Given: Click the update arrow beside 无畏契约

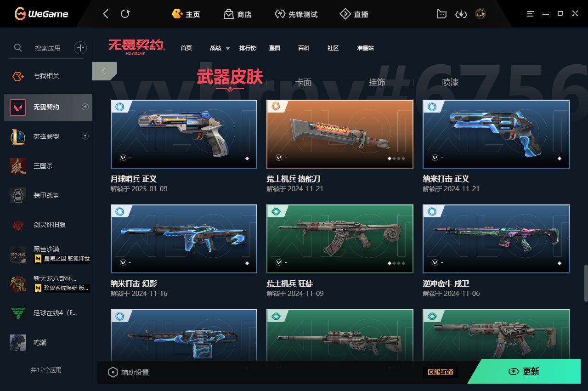Looking at the screenshot, I should (x=85, y=107).
